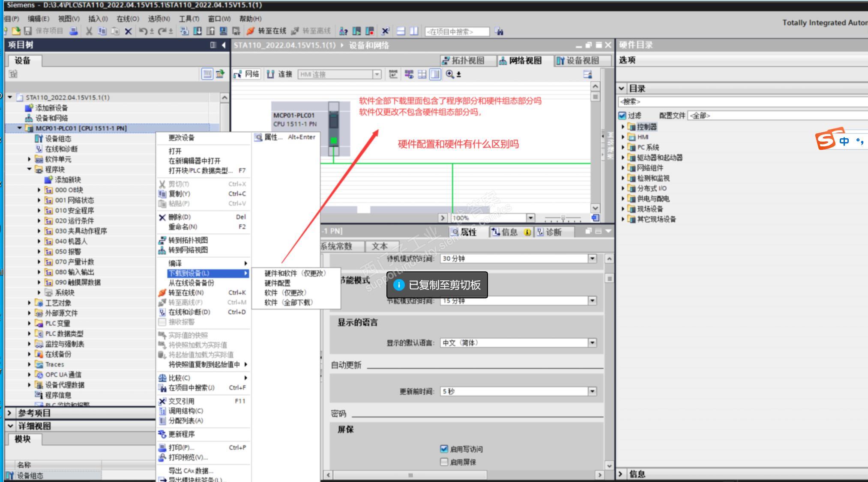Enable the 启用屏保 checkbox

pyautogui.click(x=444, y=461)
